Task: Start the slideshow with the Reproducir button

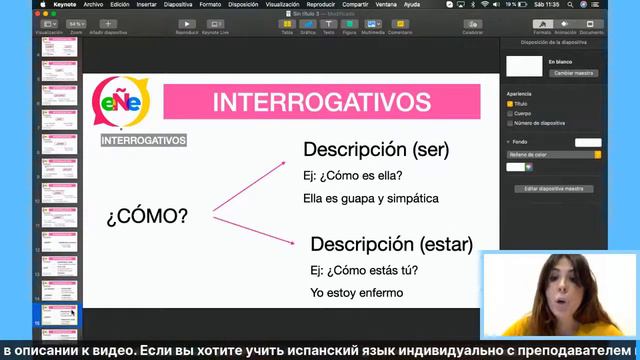Action: pyautogui.click(x=187, y=24)
